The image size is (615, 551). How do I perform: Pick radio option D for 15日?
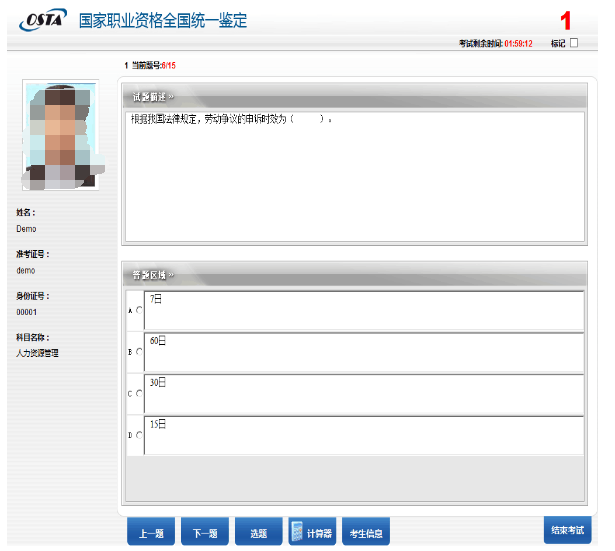point(139,435)
